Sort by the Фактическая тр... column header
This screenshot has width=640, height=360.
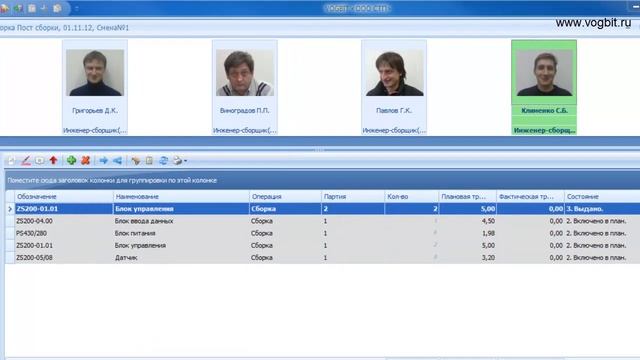[x=530, y=196]
